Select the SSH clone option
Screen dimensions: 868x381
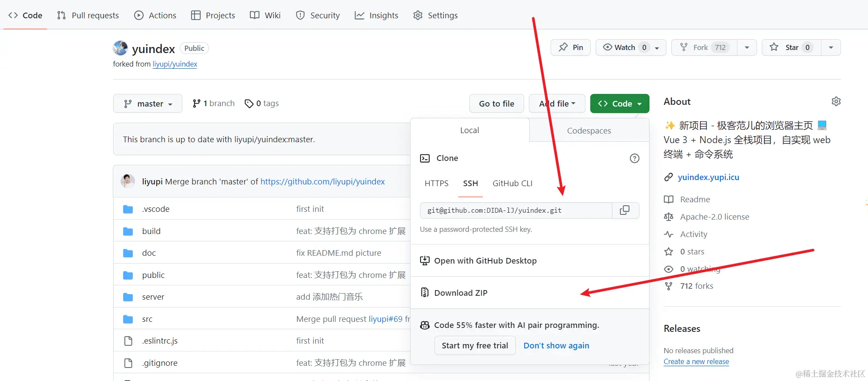(471, 184)
